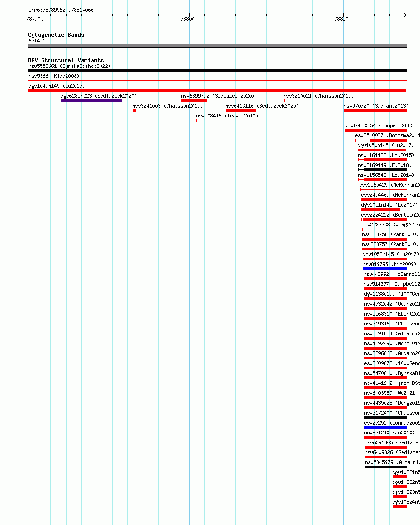
Task: Click dgv1138e199 1000Genomes label
Action: tap(392, 294)
